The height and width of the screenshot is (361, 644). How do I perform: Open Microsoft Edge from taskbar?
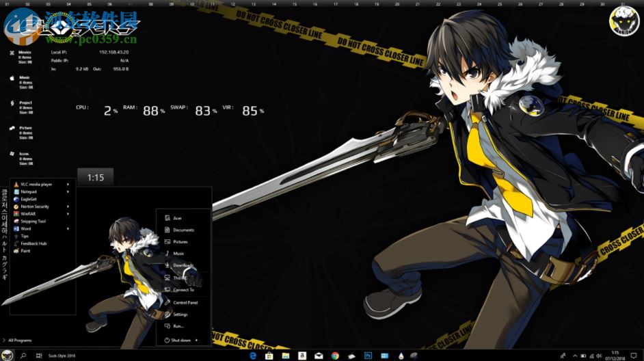click(252, 356)
